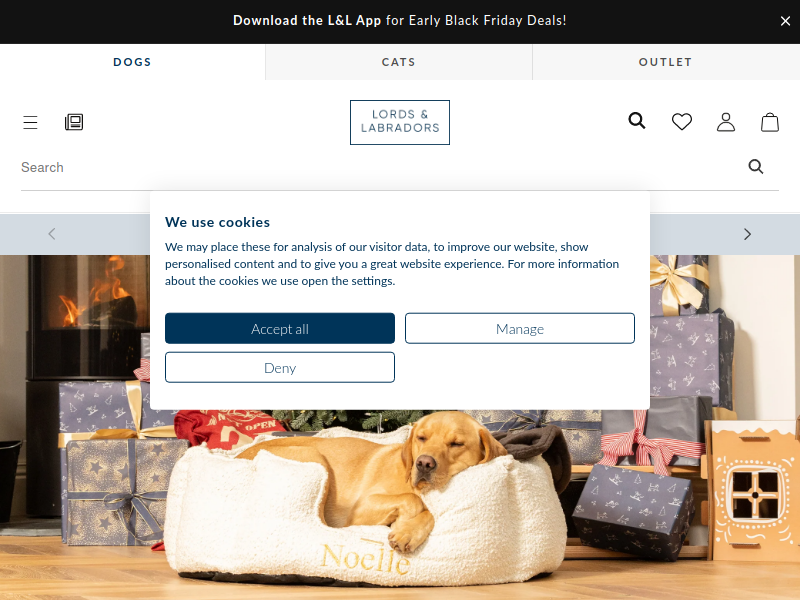This screenshot has height=600, width=800.
Task: Accept all cookies
Action: click(x=280, y=329)
